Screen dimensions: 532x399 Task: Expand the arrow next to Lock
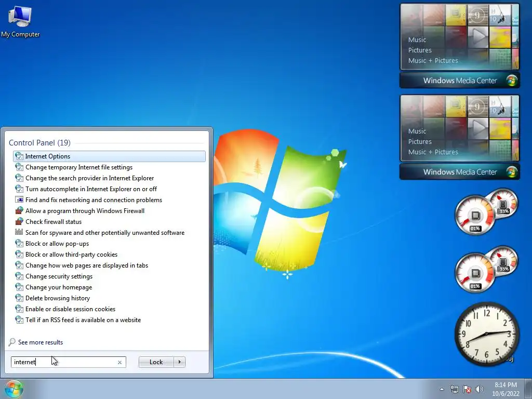click(179, 362)
